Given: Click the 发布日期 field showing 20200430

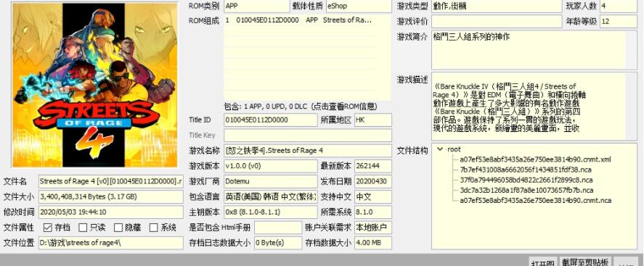Looking at the screenshot, I should point(373,181).
